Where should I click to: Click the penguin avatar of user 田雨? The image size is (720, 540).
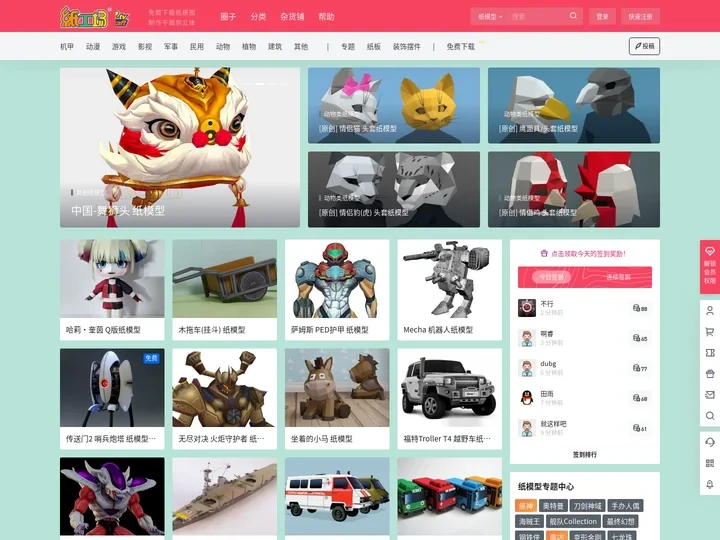click(527, 398)
